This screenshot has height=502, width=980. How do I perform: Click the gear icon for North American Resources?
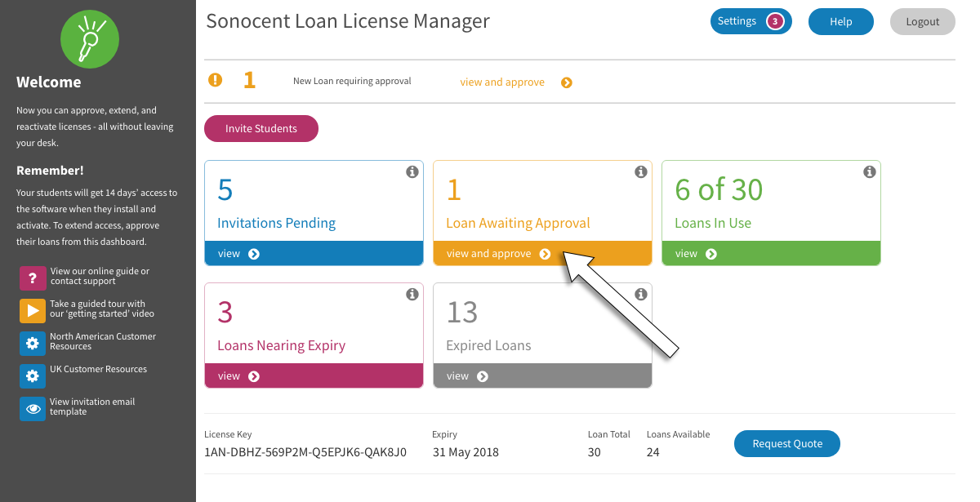(33, 344)
